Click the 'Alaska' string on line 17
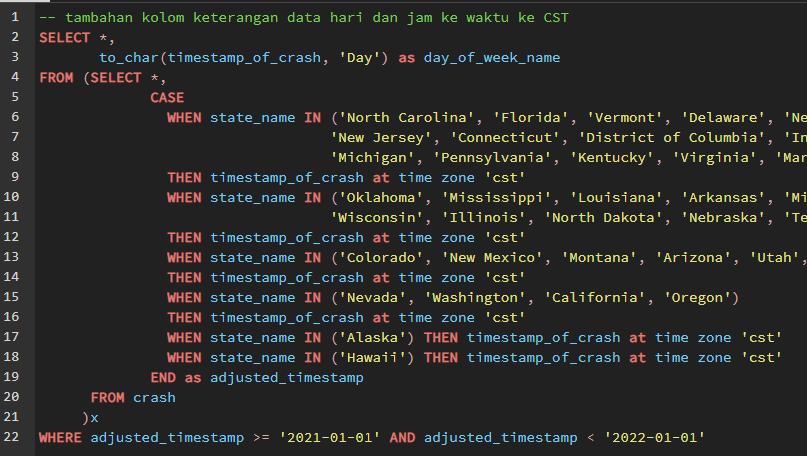The width and height of the screenshot is (807, 456). (x=373, y=337)
